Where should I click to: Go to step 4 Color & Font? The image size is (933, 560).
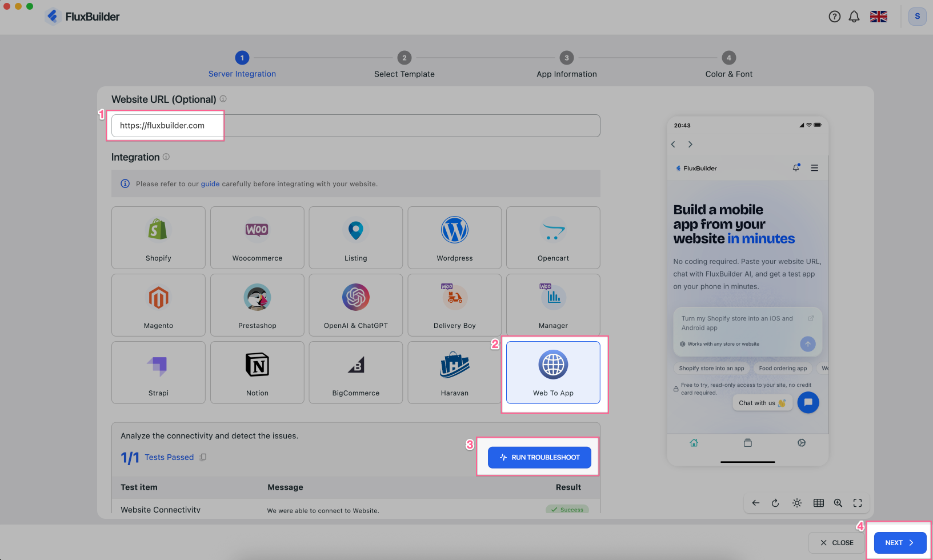(729, 65)
